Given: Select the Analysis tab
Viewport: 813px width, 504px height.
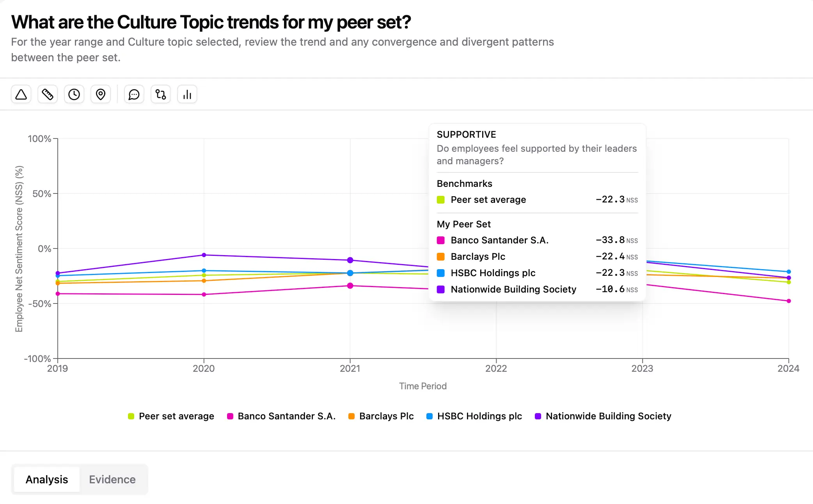Looking at the screenshot, I should [47, 479].
